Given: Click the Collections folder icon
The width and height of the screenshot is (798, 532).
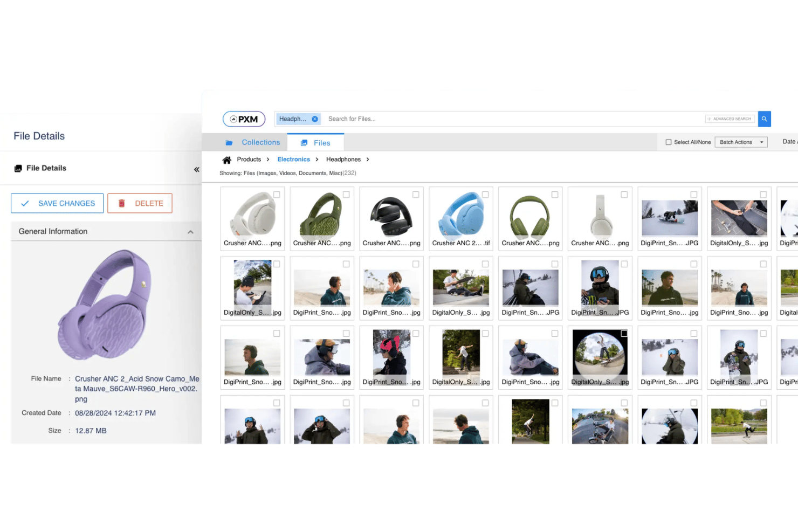Looking at the screenshot, I should (229, 143).
